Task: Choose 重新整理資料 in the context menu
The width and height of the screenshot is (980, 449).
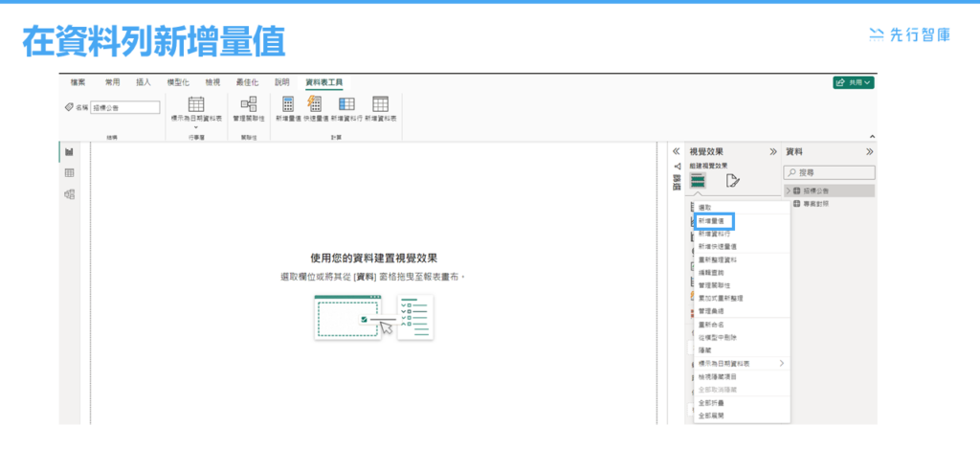Action: (742, 259)
